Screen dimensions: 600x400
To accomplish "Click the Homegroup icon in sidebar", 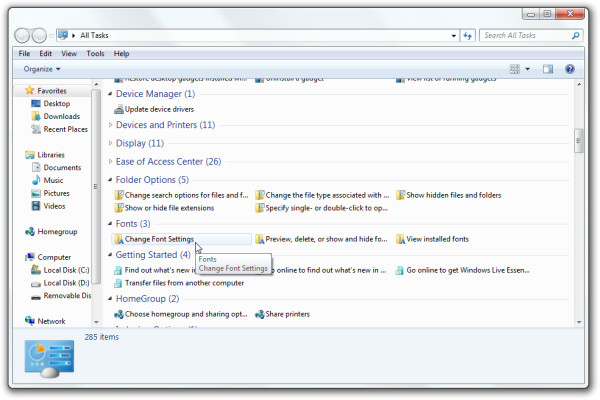I will coord(30,232).
